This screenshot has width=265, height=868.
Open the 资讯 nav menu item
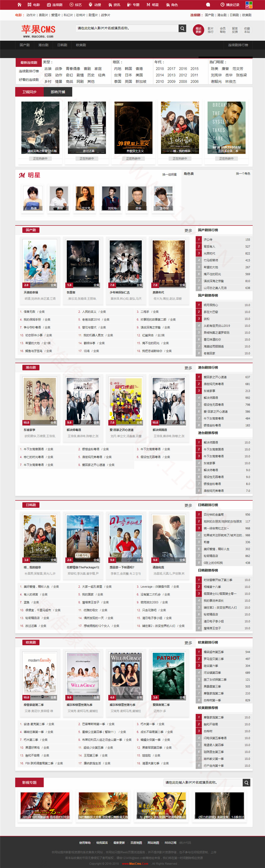[x=114, y=5]
